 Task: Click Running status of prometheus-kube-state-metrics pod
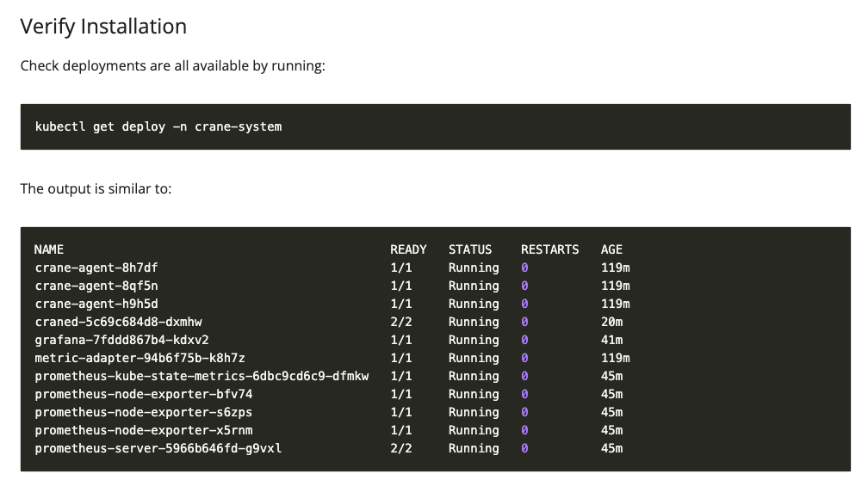[x=474, y=376]
